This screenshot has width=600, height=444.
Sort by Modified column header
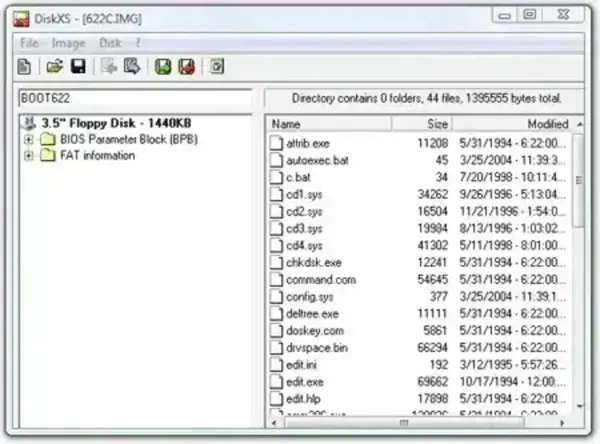click(514, 124)
